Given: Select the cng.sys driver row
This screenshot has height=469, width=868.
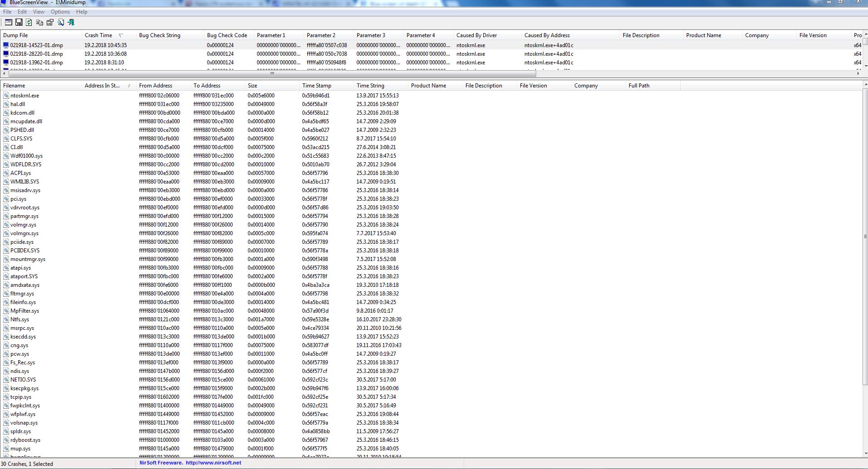Looking at the screenshot, I should [431, 345].
